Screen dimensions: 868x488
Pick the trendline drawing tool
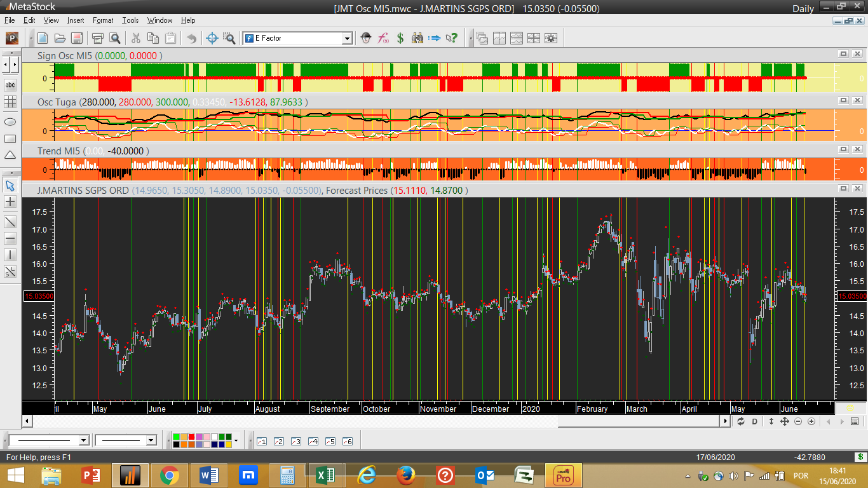click(x=10, y=221)
